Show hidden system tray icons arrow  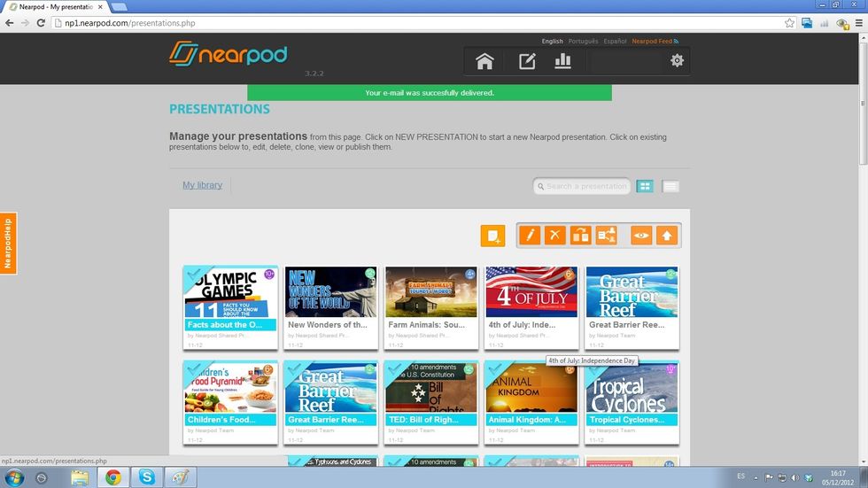(x=756, y=477)
